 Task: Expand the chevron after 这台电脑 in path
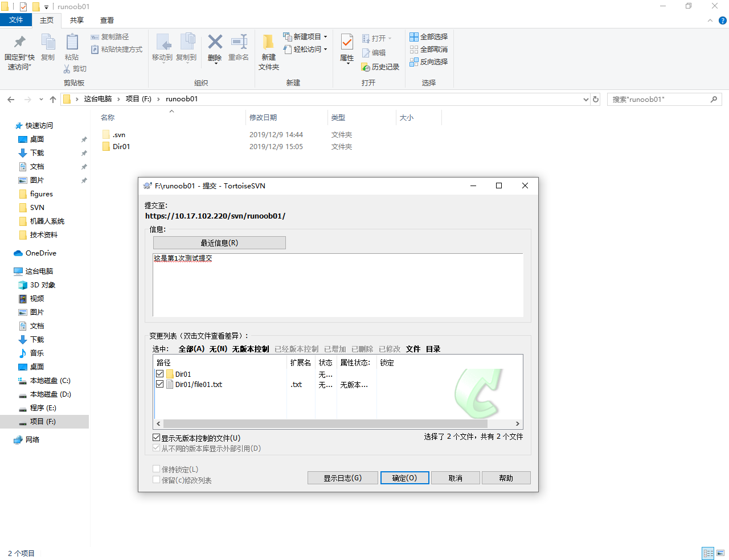click(x=118, y=99)
